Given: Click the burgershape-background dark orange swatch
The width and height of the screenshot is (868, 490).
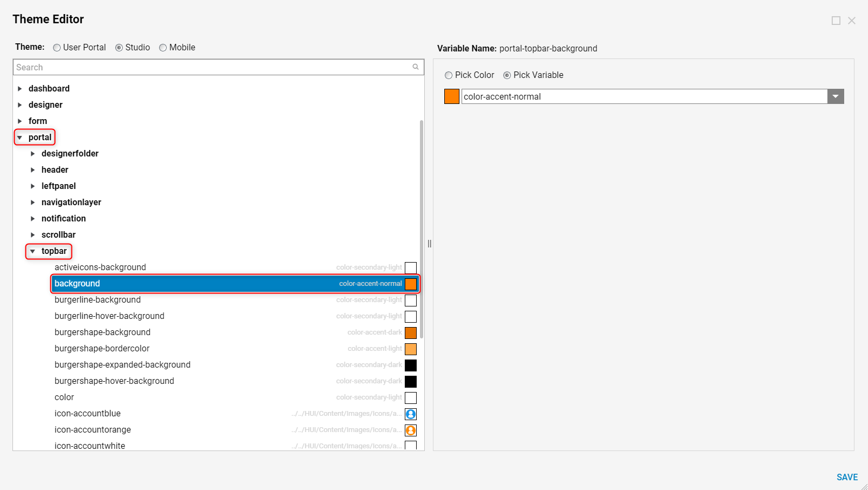Looking at the screenshot, I should [x=411, y=333].
